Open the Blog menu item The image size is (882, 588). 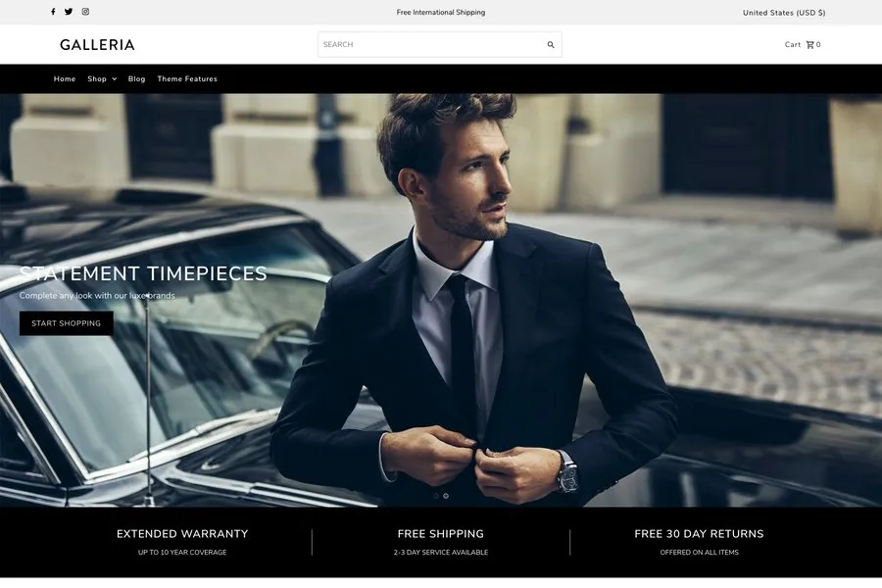point(136,79)
